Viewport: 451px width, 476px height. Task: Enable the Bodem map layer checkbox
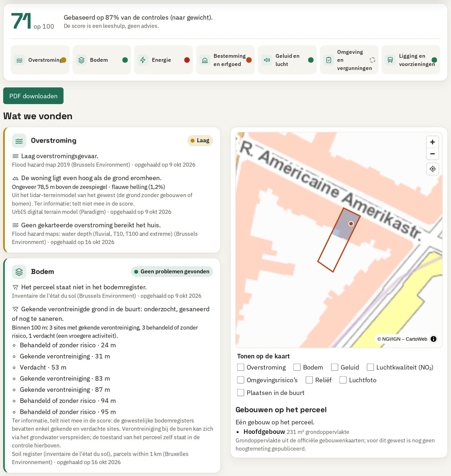coord(297,367)
